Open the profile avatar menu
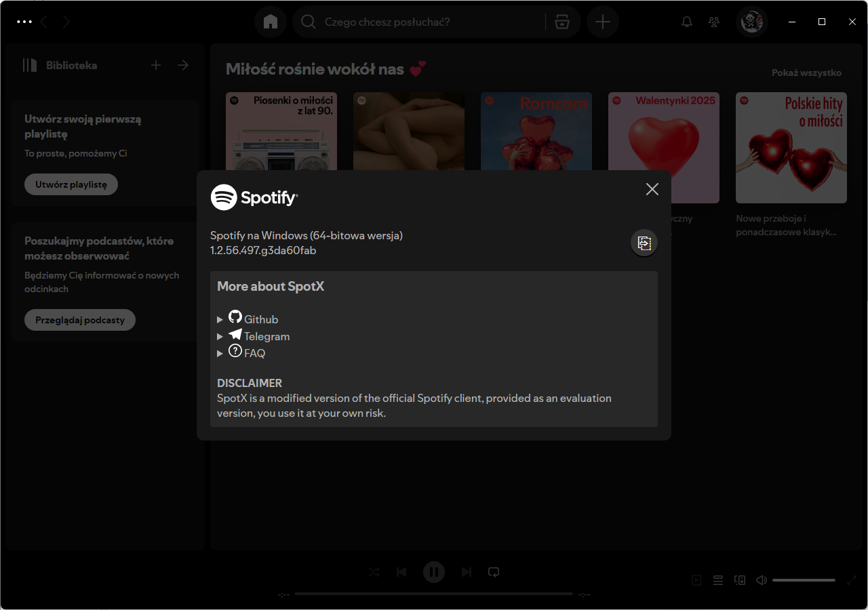Screen dimensions: 868x610 point(752,22)
